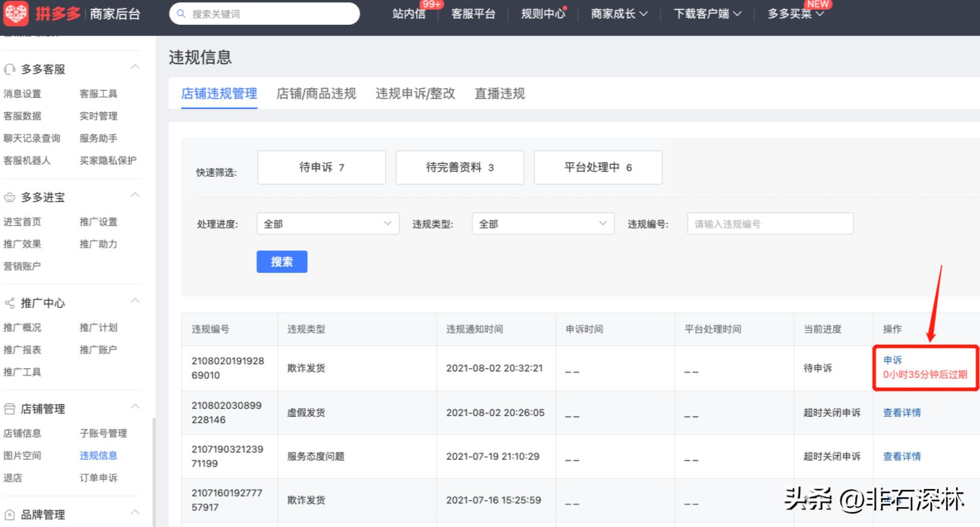Open 图片空间 in sidebar

click(22, 456)
